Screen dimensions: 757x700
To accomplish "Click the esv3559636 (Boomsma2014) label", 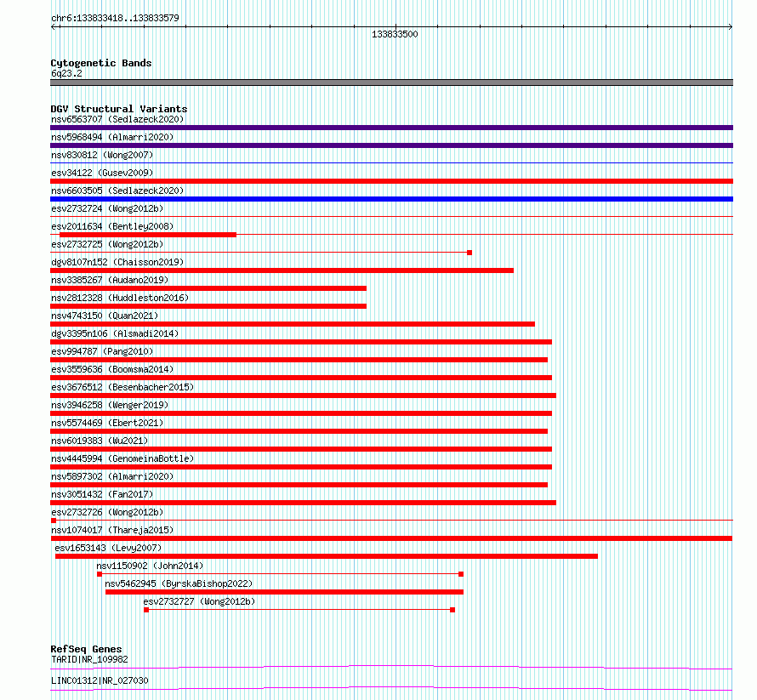I will [112, 369].
